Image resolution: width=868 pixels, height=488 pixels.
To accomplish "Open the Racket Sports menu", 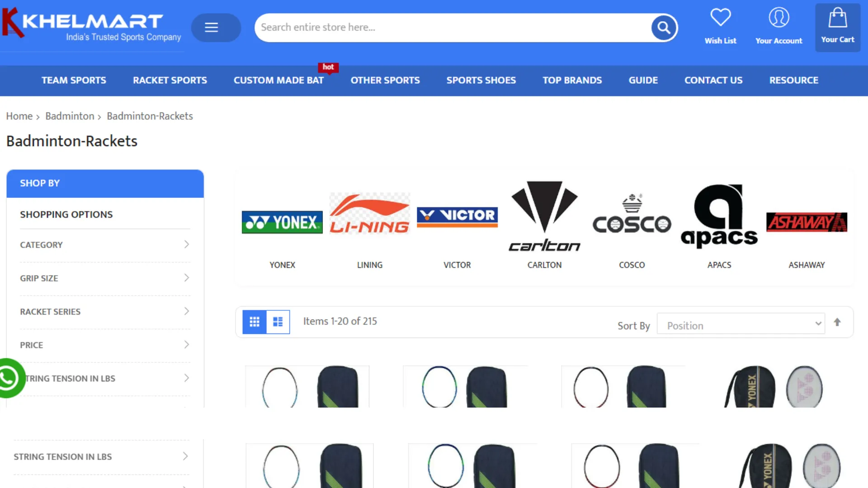I will (170, 80).
